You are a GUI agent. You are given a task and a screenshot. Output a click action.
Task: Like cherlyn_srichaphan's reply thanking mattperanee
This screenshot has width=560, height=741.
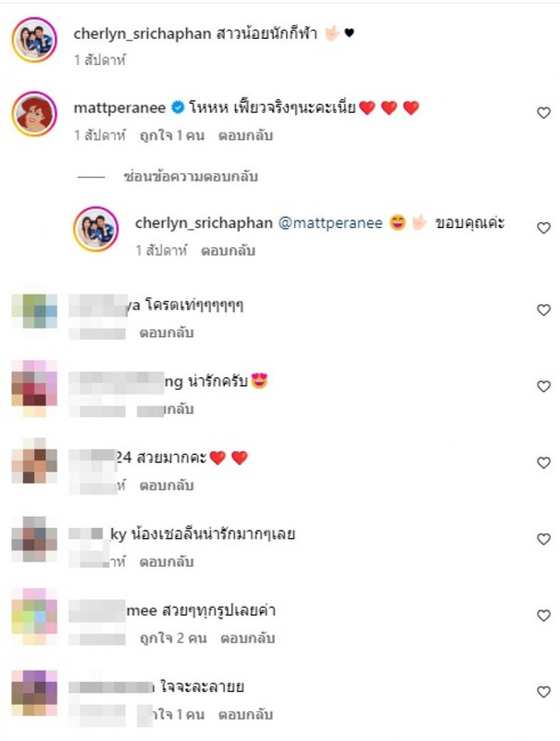coord(543,228)
